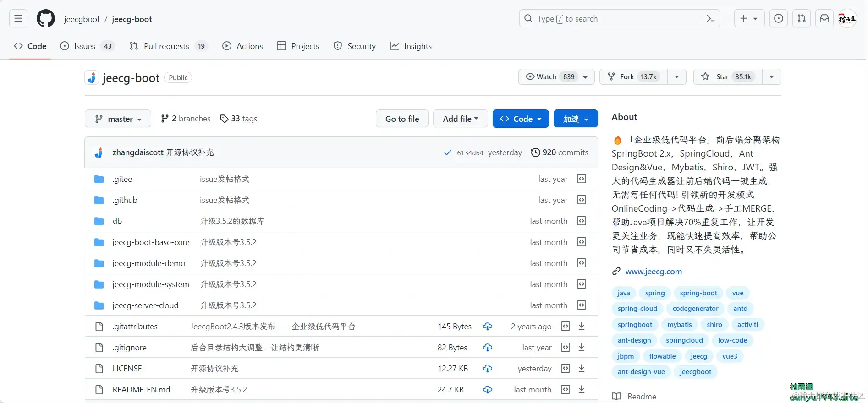
Task: Expand the Add file dropdown
Action: point(460,119)
